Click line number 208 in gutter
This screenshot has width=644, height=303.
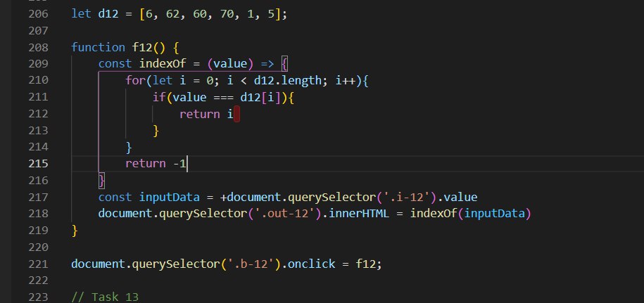38,48
